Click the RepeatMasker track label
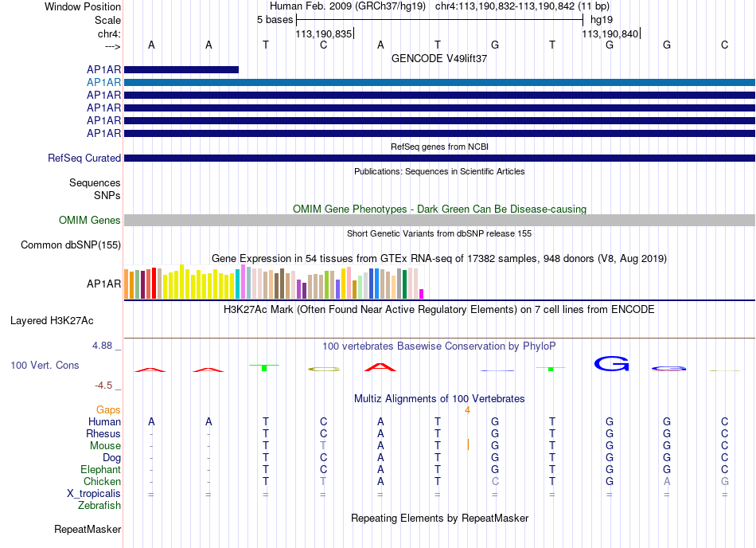Image resolution: width=756 pixels, height=548 pixels. point(88,530)
